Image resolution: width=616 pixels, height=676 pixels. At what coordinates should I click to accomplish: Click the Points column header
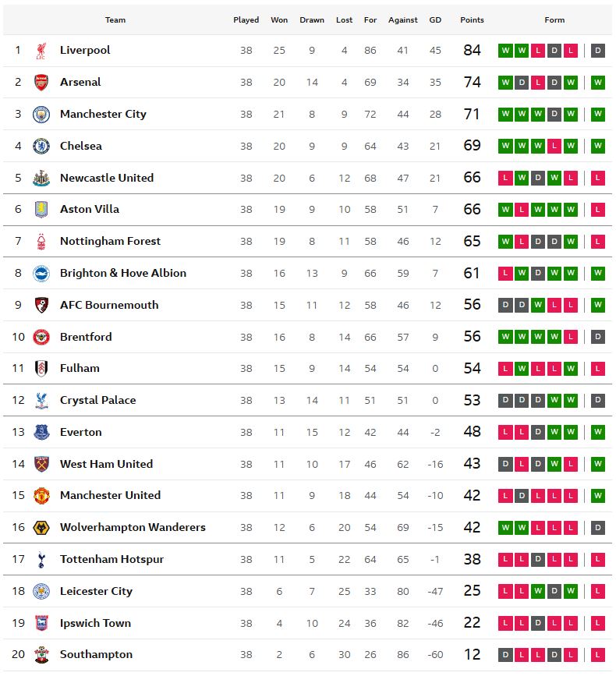(472, 19)
